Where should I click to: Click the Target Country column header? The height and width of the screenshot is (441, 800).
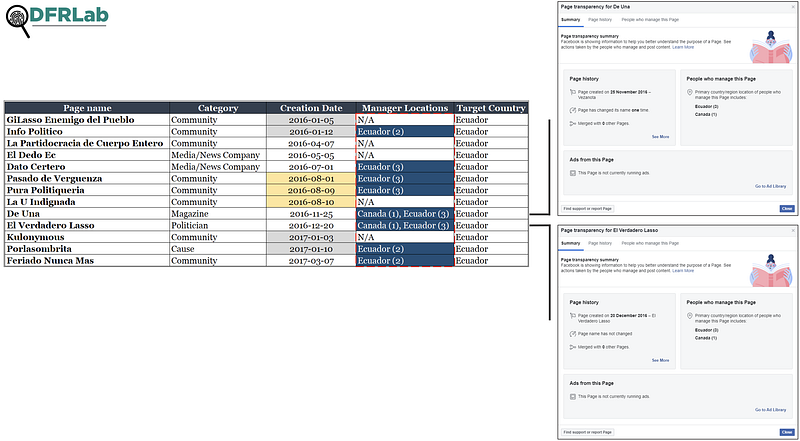491,108
